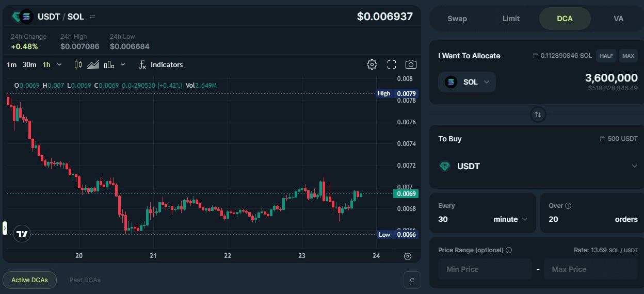Switch to the Swap tab

click(x=457, y=19)
